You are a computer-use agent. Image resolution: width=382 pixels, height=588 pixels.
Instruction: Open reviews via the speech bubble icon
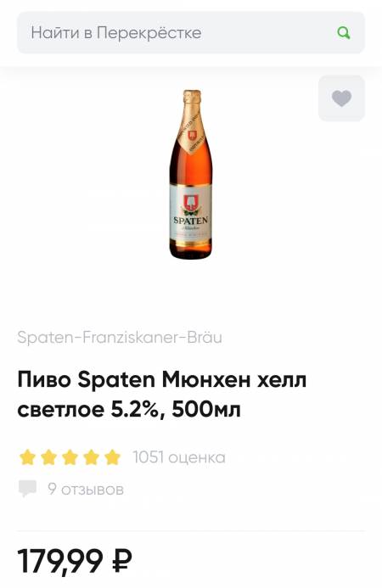coord(27,489)
